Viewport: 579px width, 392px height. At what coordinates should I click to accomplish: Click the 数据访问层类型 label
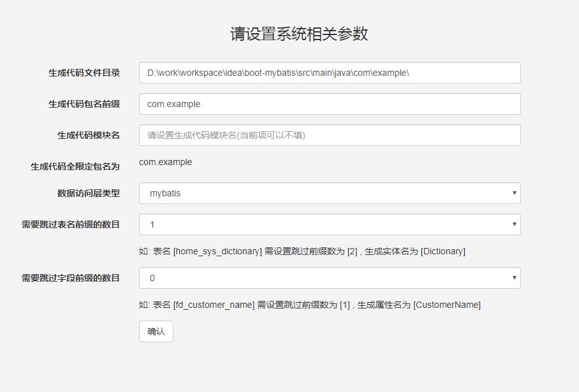[x=89, y=193]
